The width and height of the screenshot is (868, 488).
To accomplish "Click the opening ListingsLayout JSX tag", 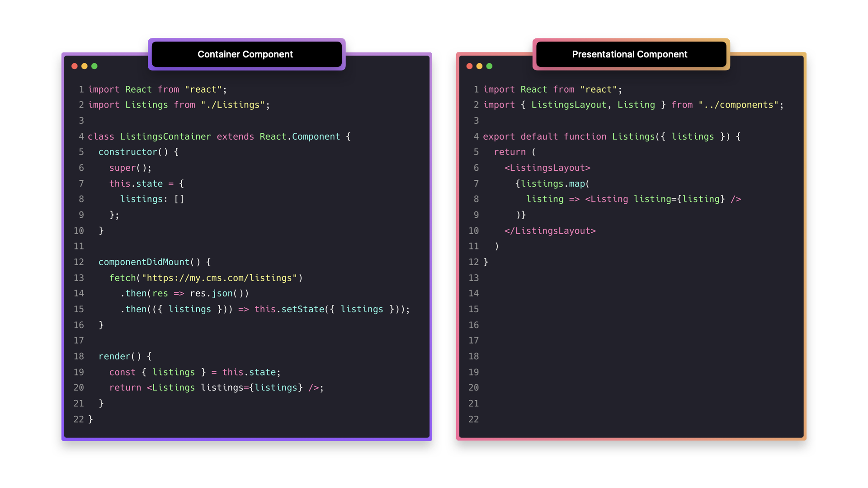I will [547, 168].
